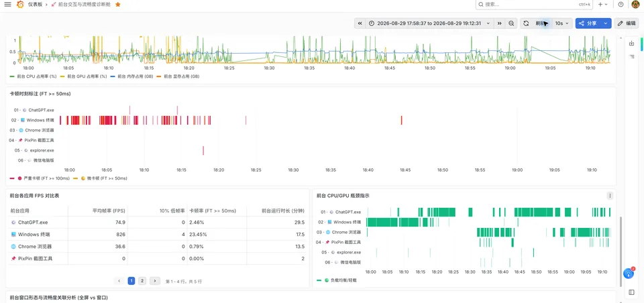Open 卡顿时刻标注 (FT >= 50ms) panel title

[x=40, y=94]
